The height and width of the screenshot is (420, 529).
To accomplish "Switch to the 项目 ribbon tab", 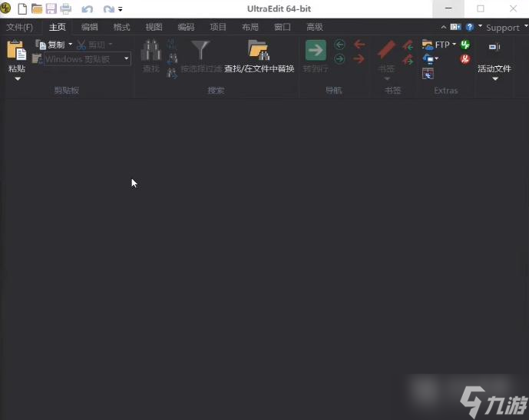I will point(218,27).
